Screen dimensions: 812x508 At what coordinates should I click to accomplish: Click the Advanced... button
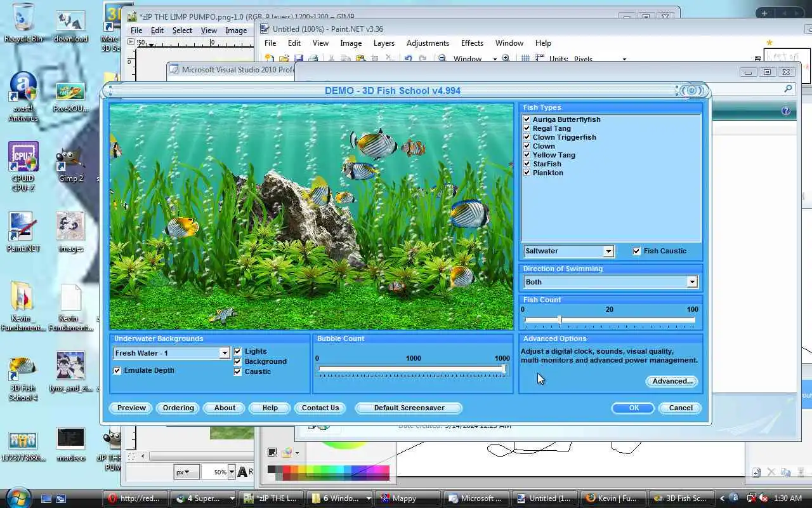(x=672, y=381)
